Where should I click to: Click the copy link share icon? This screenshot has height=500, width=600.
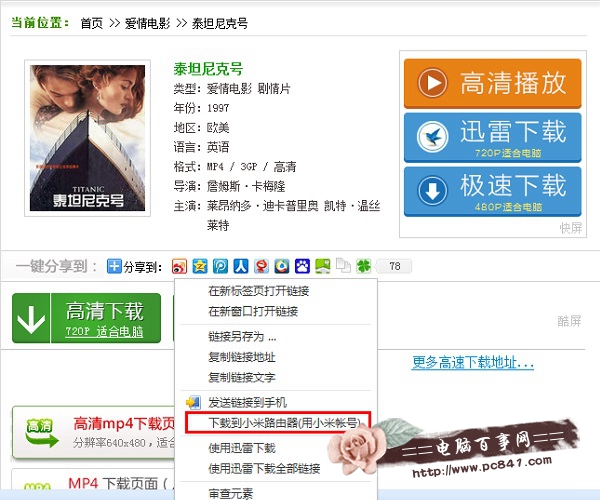click(343, 266)
